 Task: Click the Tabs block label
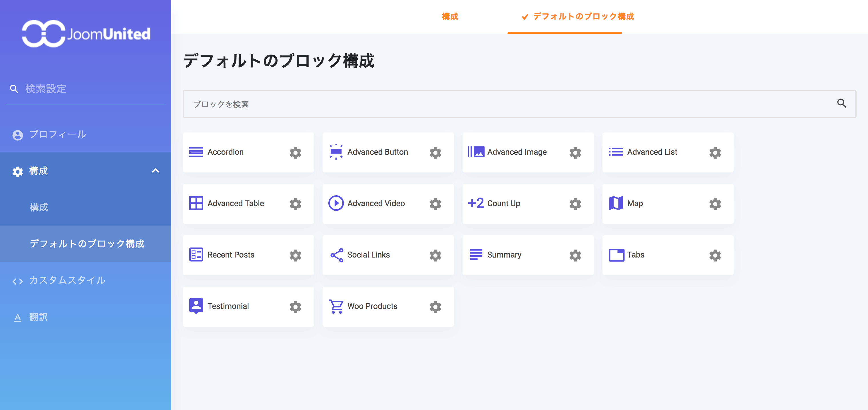(x=636, y=255)
